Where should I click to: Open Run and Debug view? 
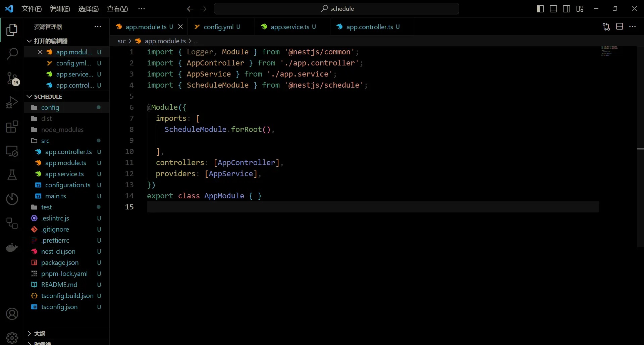[x=12, y=102]
